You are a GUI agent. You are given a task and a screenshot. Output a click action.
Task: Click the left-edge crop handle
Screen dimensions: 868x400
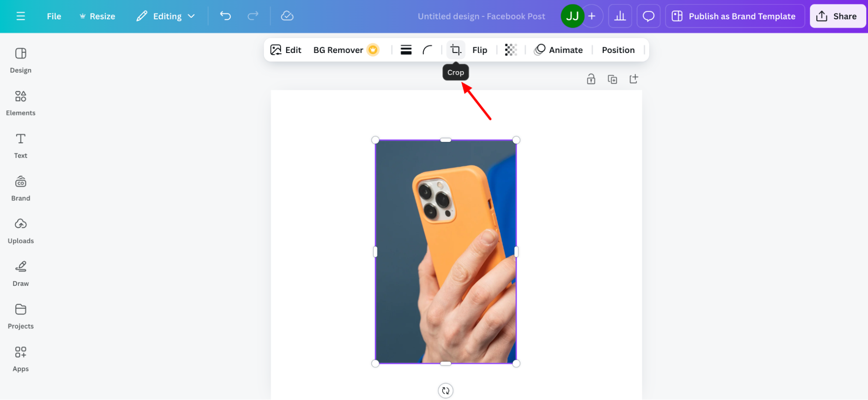tap(375, 252)
